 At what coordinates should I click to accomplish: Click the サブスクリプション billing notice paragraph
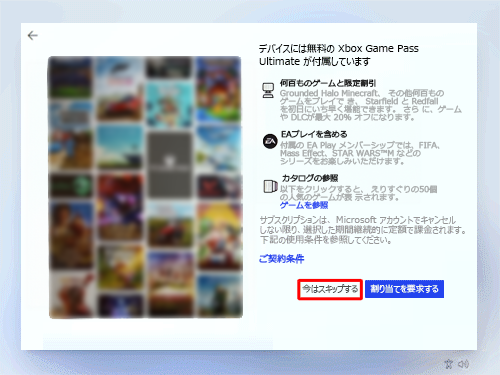click(x=363, y=230)
